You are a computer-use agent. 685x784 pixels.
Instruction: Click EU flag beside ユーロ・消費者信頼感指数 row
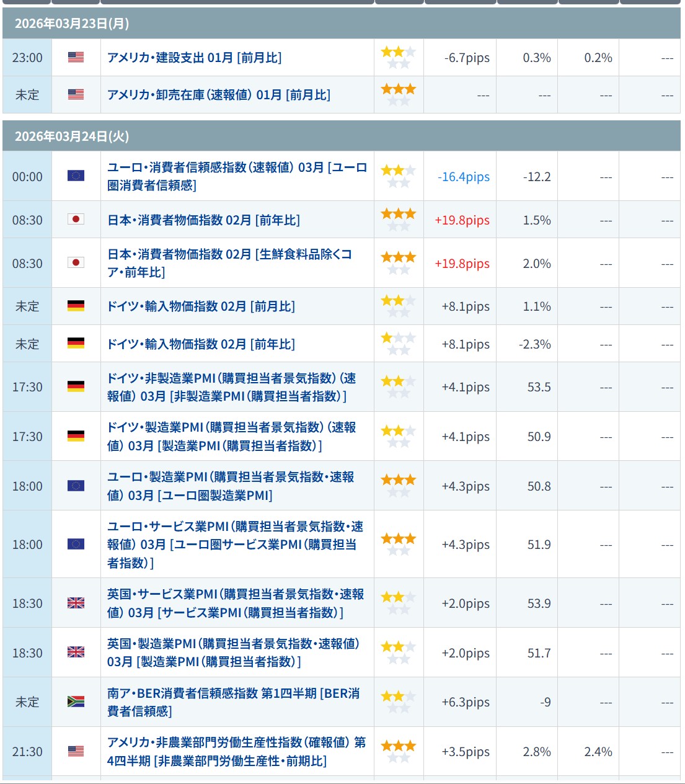click(x=76, y=176)
